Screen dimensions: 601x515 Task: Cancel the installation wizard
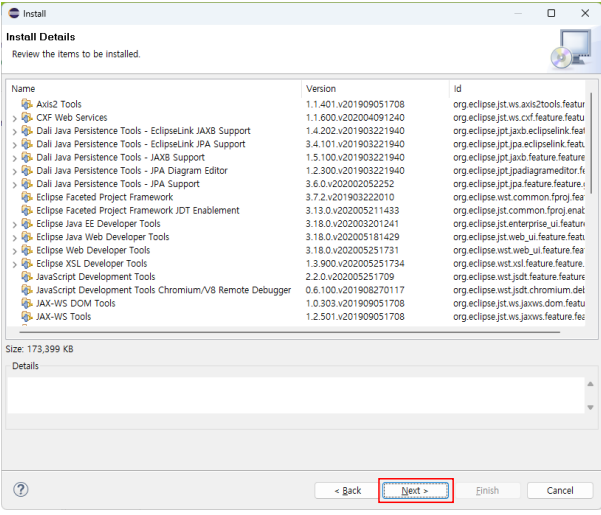click(x=560, y=490)
